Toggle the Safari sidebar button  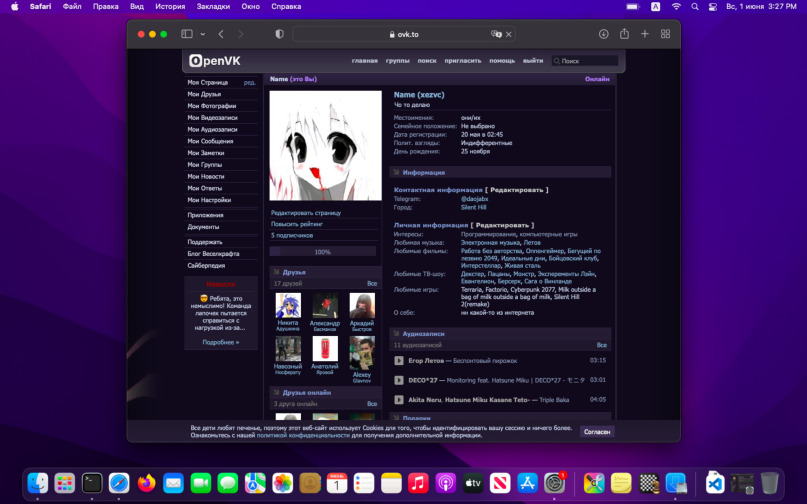click(x=186, y=34)
